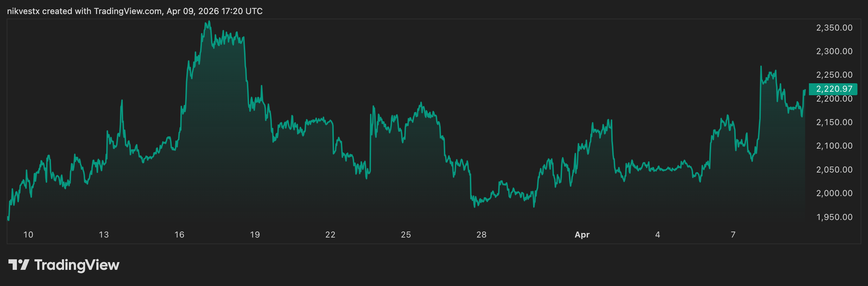Click the date label 4 on time axis
The width and height of the screenshot is (868, 286).
point(658,235)
